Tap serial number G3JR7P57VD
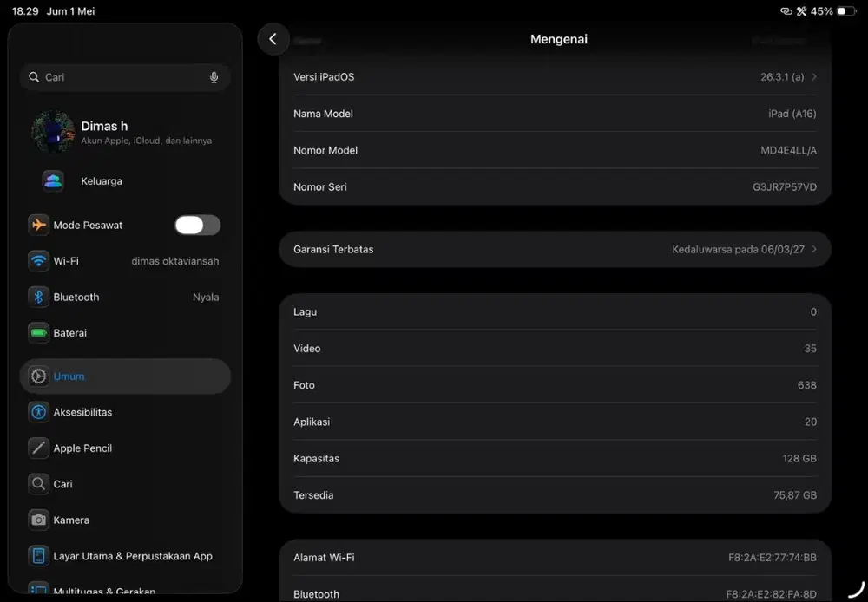Viewport: 868px width, 602px height. [785, 187]
